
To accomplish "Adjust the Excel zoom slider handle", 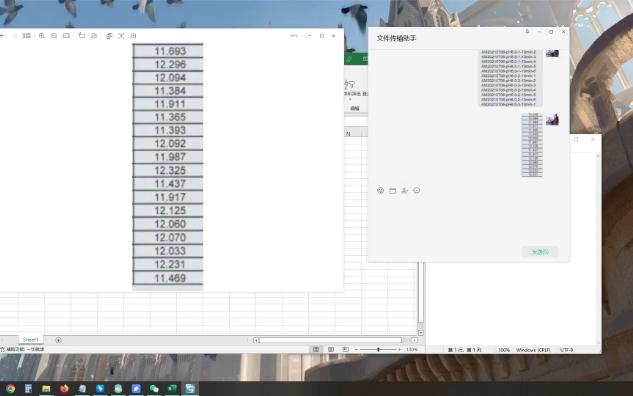I will click(378, 349).
